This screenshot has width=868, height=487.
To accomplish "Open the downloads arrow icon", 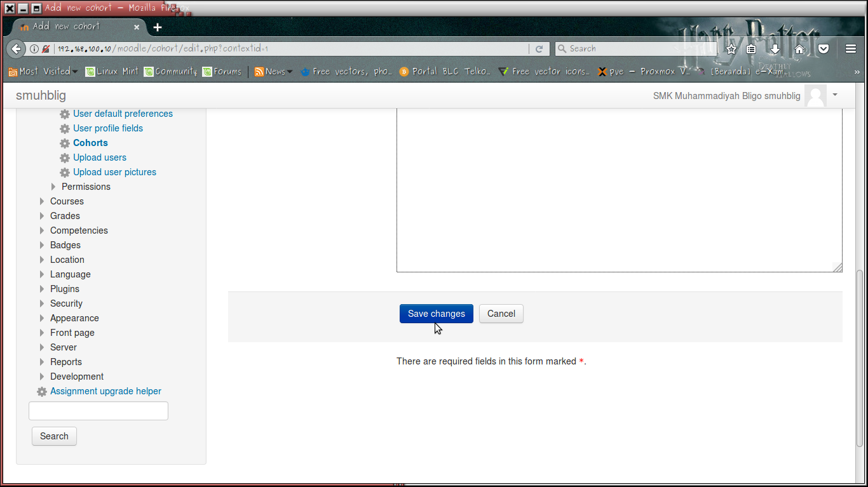I will coord(775,49).
